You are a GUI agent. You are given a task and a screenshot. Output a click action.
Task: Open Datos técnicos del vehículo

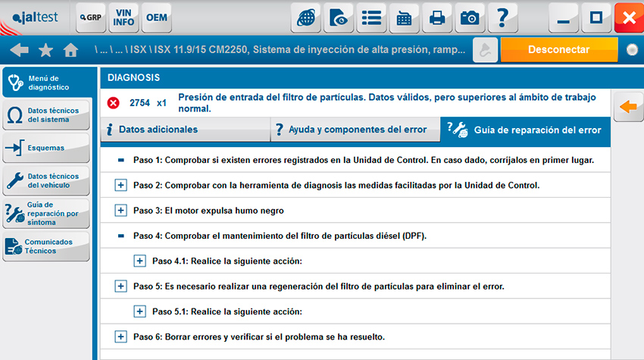[x=46, y=181]
